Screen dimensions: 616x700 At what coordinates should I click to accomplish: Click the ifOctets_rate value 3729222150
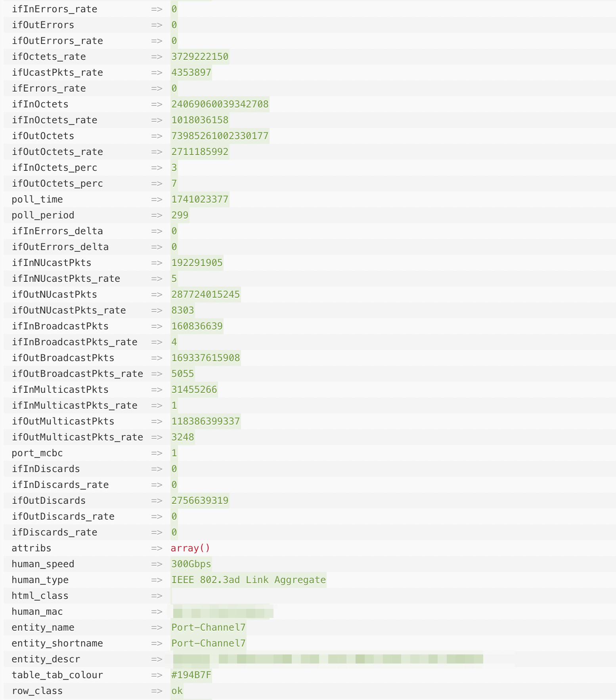click(200, 57)
